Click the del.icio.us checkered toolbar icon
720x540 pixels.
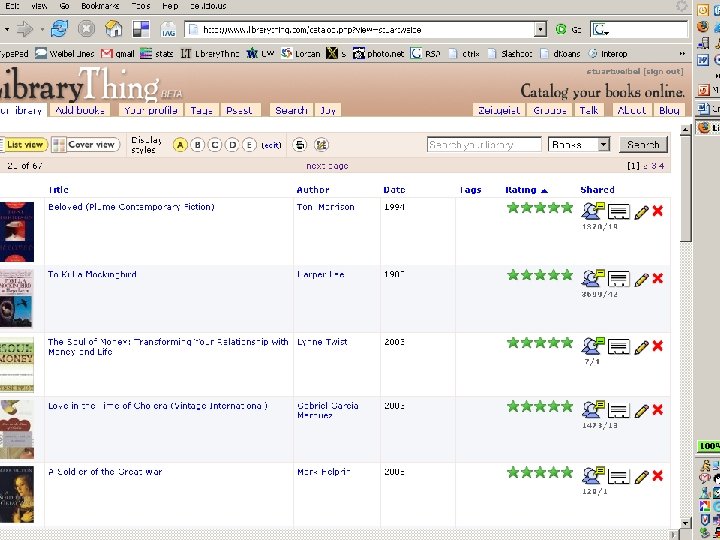141,29
